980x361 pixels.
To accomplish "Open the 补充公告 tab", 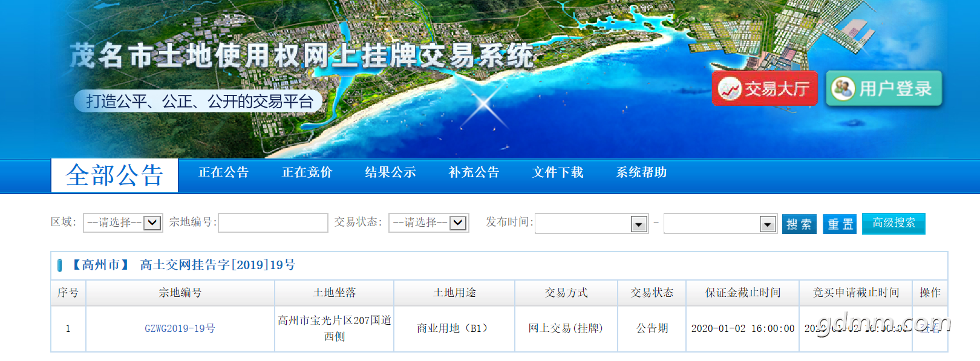I will [474, 172].
